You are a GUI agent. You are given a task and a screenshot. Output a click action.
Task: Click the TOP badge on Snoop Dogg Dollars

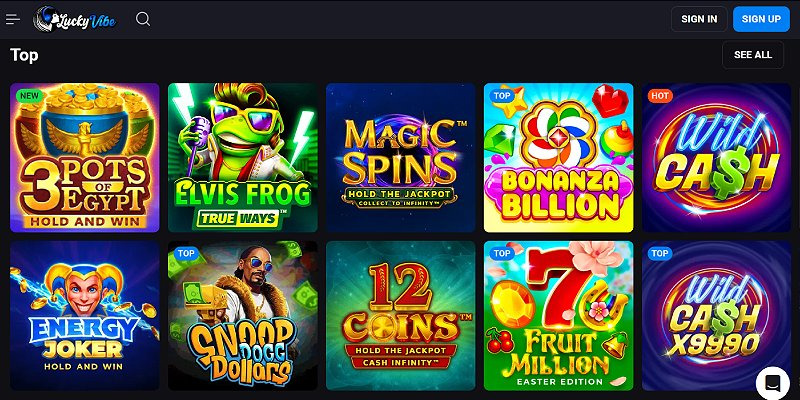pyautogui.click(x=186, y=254)
